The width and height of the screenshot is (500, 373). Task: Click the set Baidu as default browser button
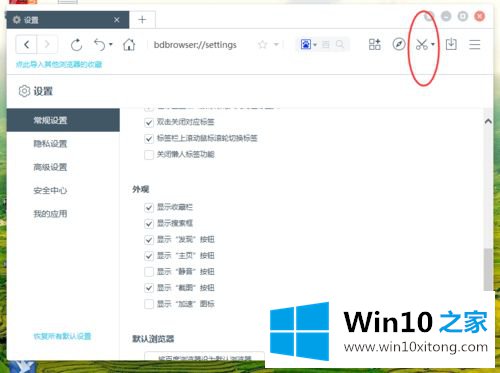click(204, 356)
